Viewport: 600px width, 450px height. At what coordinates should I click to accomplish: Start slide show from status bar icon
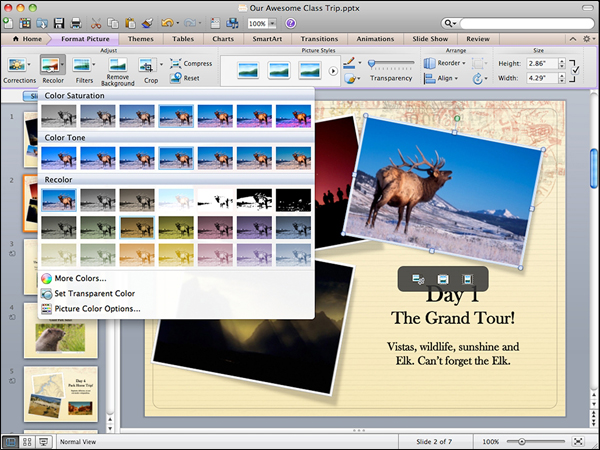pyautogui.click(x=44, y=441)
